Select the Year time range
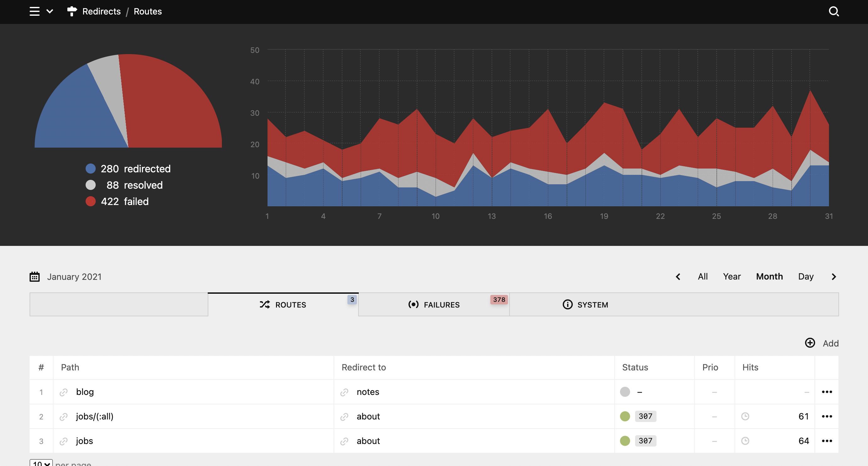 click(731, 277)
